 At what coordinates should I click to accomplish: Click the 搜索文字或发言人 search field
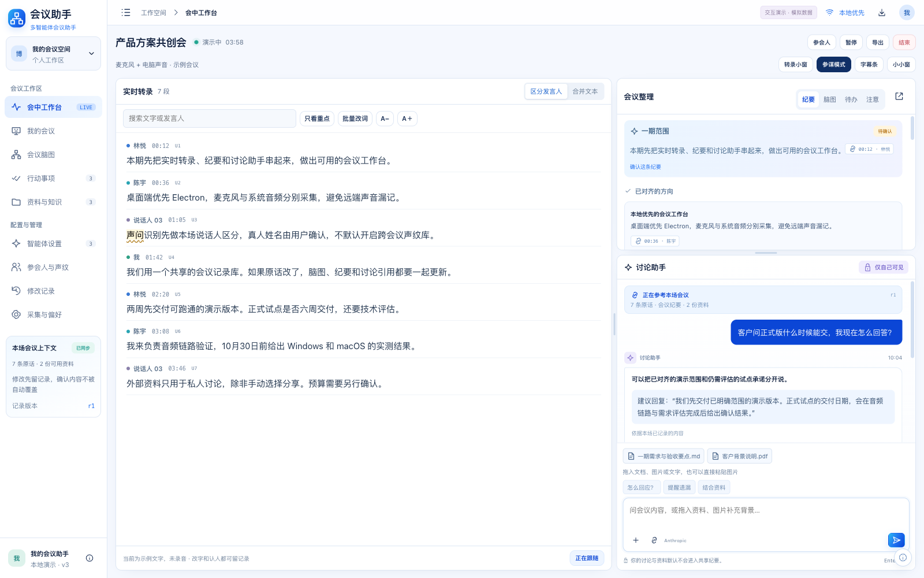tap(210, 118)
